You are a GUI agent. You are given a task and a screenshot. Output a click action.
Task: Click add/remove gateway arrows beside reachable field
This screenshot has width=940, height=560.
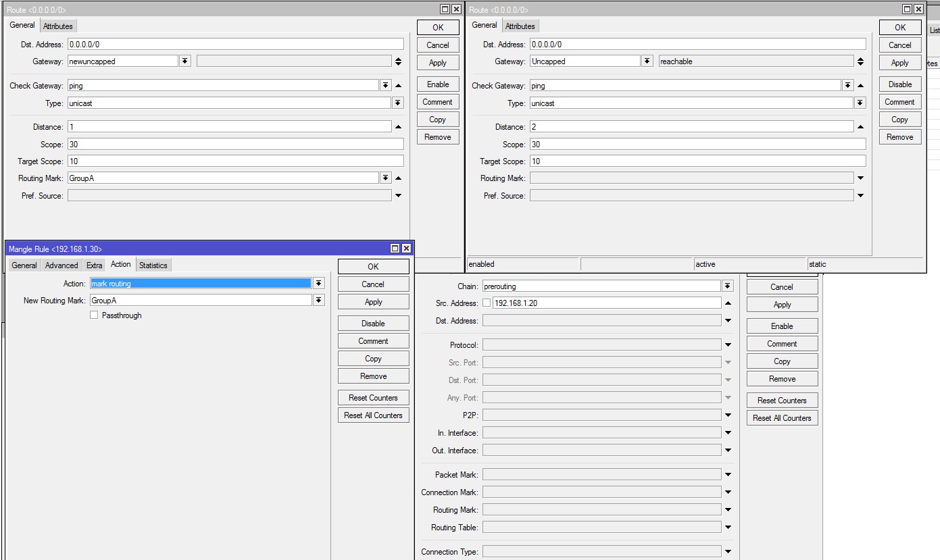click(860, 61)
